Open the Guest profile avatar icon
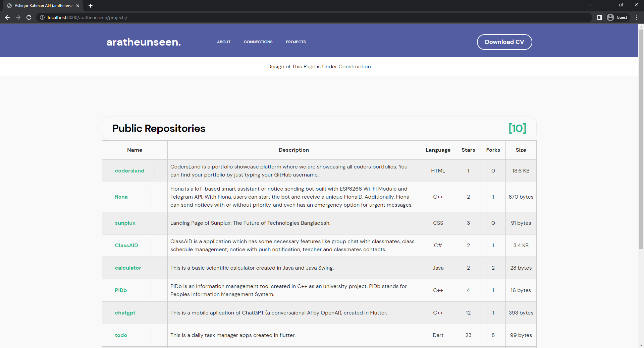 tap(611, 17)
